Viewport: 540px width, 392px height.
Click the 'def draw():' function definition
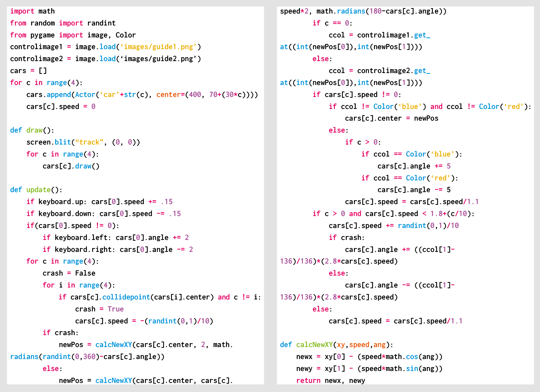(32, 130)
